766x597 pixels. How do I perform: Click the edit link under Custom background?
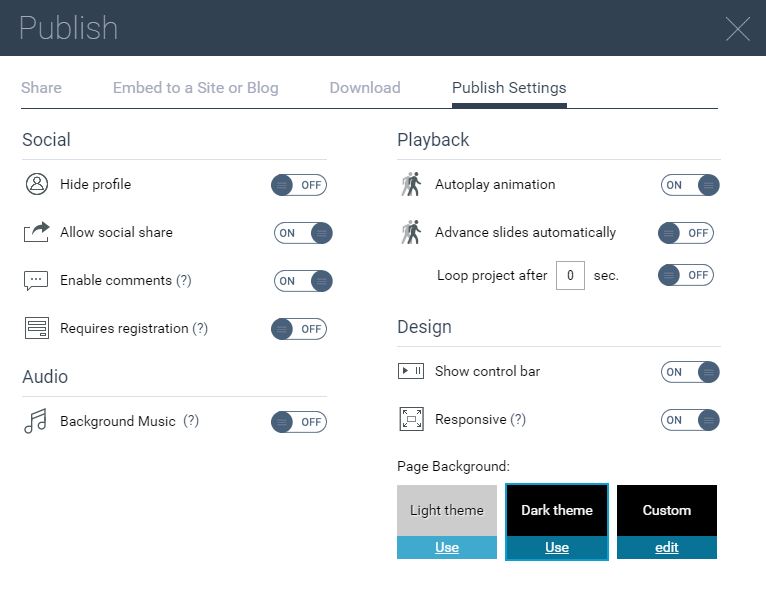click(x=667, y=547)
